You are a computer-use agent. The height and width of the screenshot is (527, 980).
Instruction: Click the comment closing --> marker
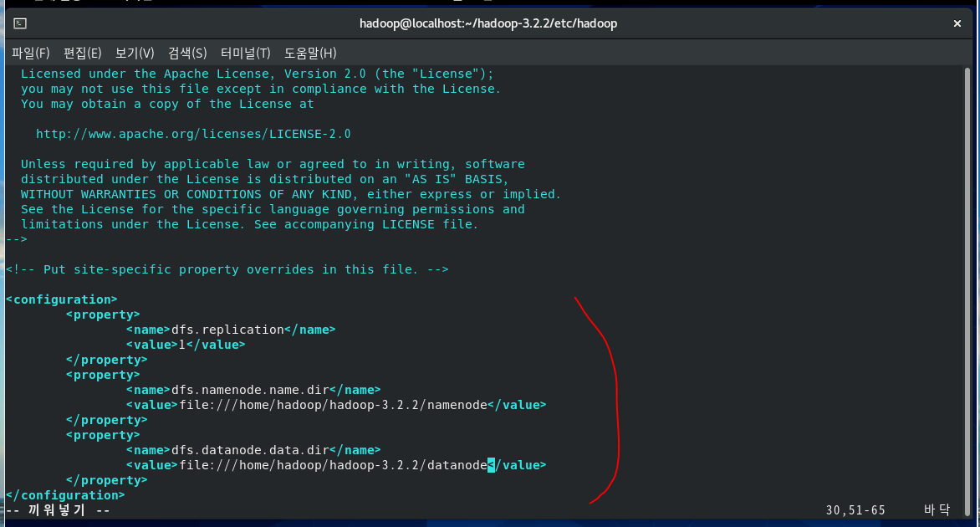click(17, 239)
